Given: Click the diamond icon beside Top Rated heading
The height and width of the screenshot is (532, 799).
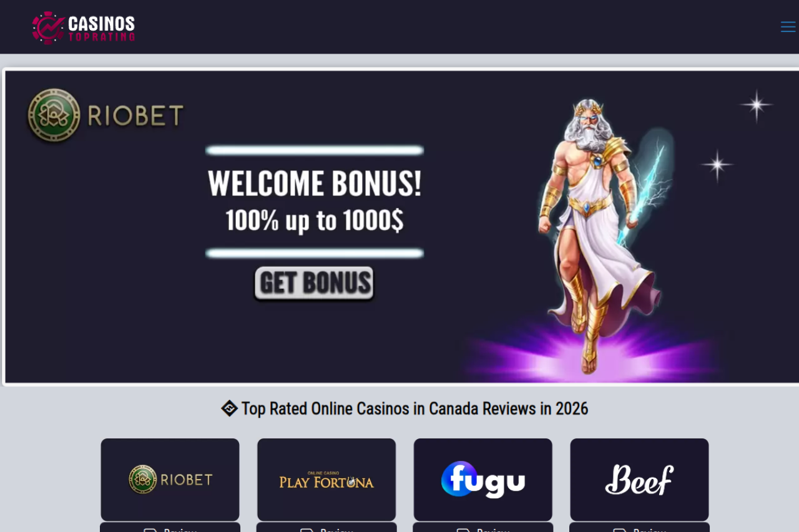Looking at the screenshot, I should [229, 409].
